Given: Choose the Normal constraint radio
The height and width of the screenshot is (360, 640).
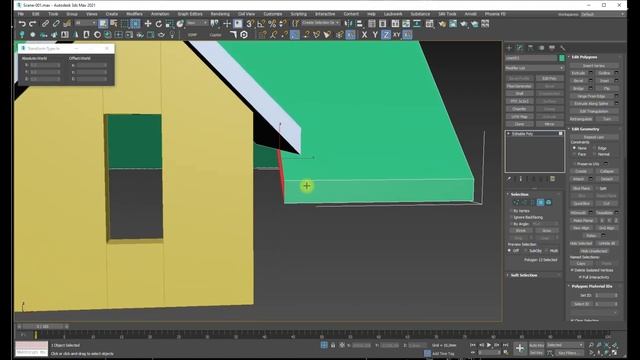Looking at the screenshot, I should click(594, 154).
